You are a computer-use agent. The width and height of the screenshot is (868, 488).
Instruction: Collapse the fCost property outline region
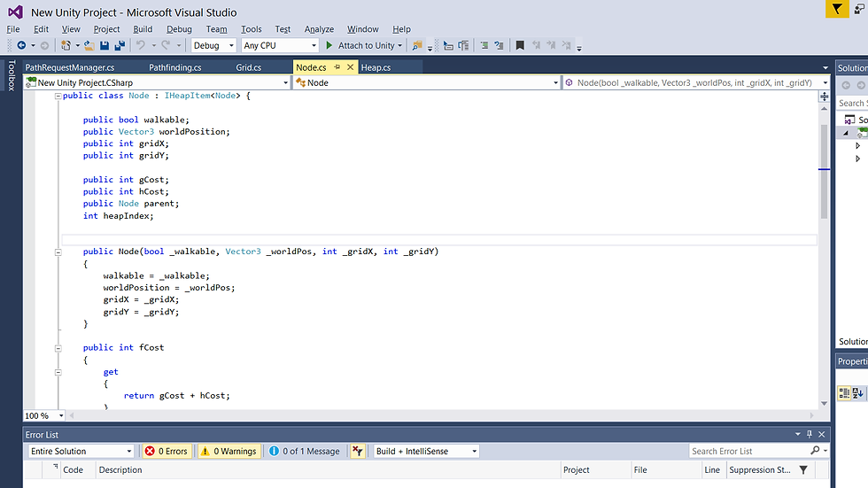[58, 348]
